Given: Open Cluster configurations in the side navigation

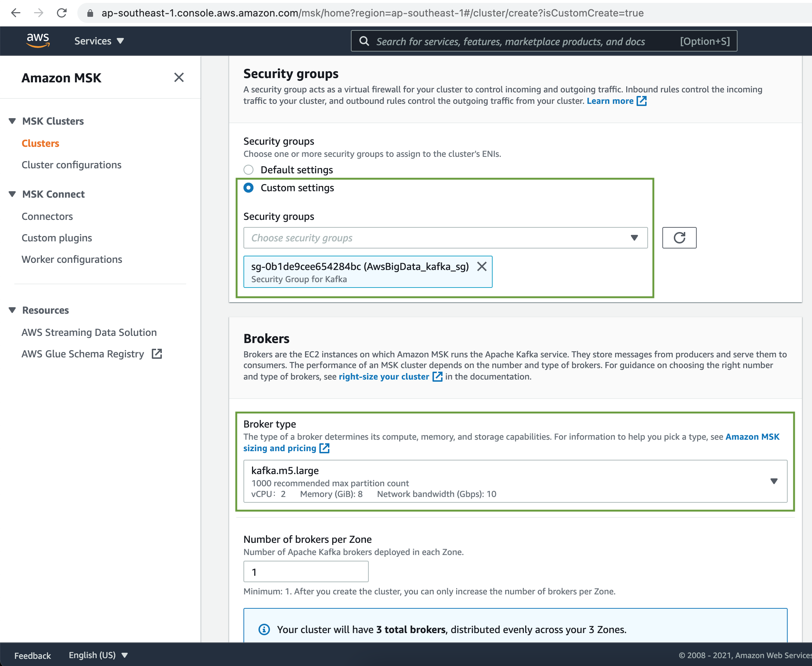Looking at the screenshot, I should 71,165.
